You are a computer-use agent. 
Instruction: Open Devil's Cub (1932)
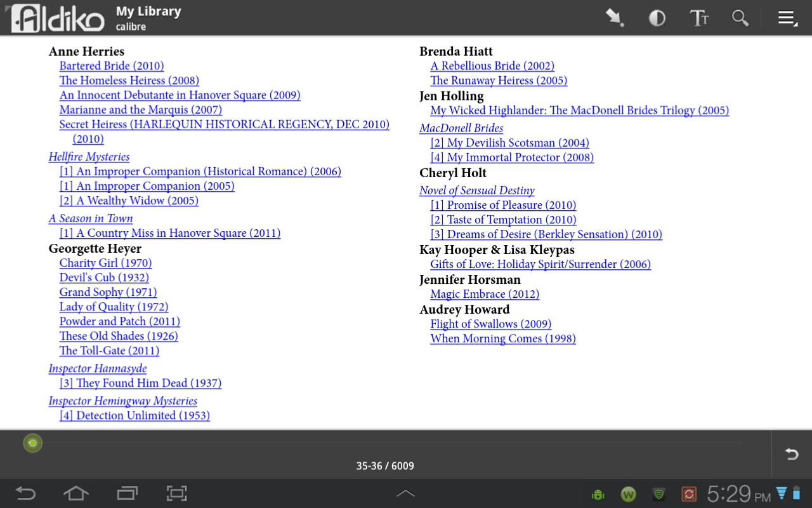[104, 277]
